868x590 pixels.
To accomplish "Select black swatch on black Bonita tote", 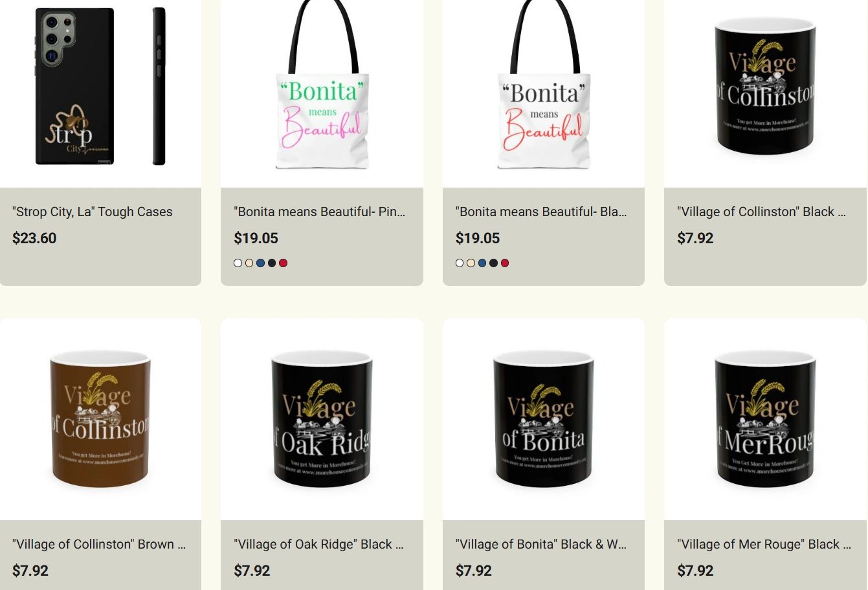I will click(x=493, y=263).
